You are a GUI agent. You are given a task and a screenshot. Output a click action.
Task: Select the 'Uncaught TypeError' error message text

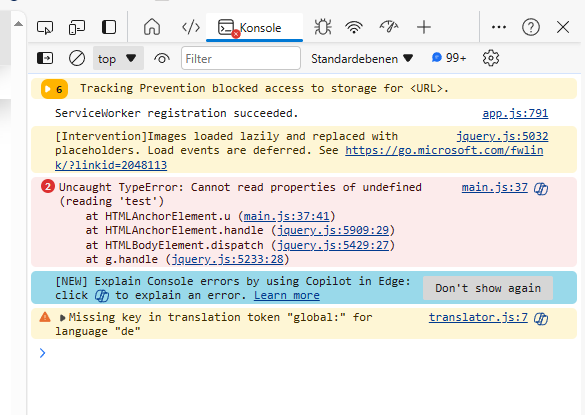[x=240, y=194]
